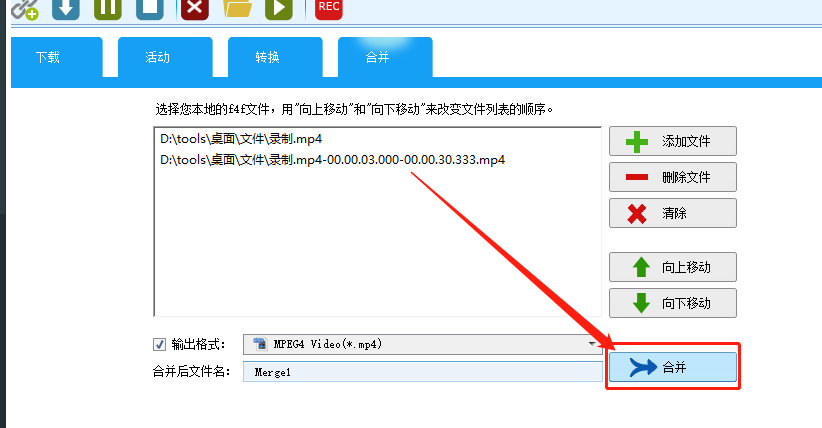The height and width of the screenshot is (428, 822).
Task: Toggle the 输出格式 checkbox
Action: click(x=159, y=344)
